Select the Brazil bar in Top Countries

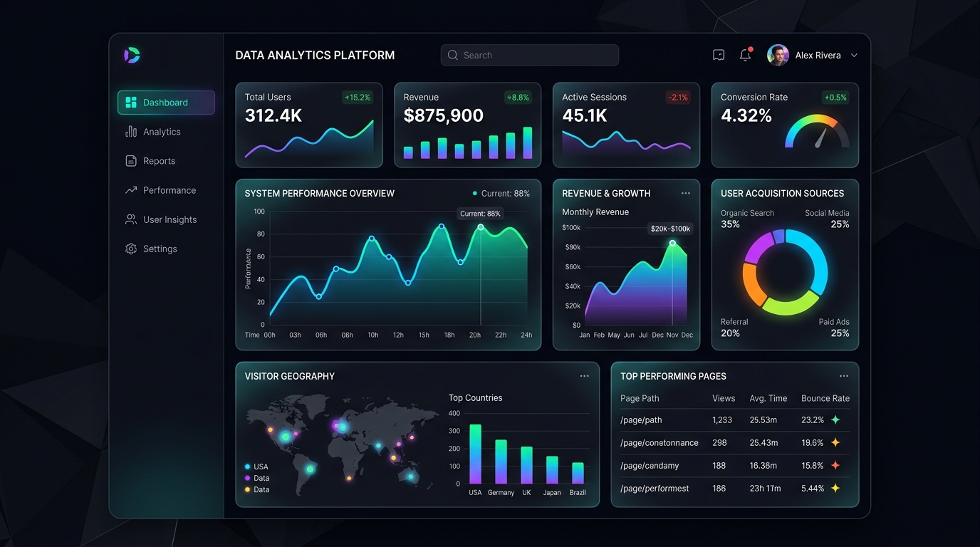578,474
